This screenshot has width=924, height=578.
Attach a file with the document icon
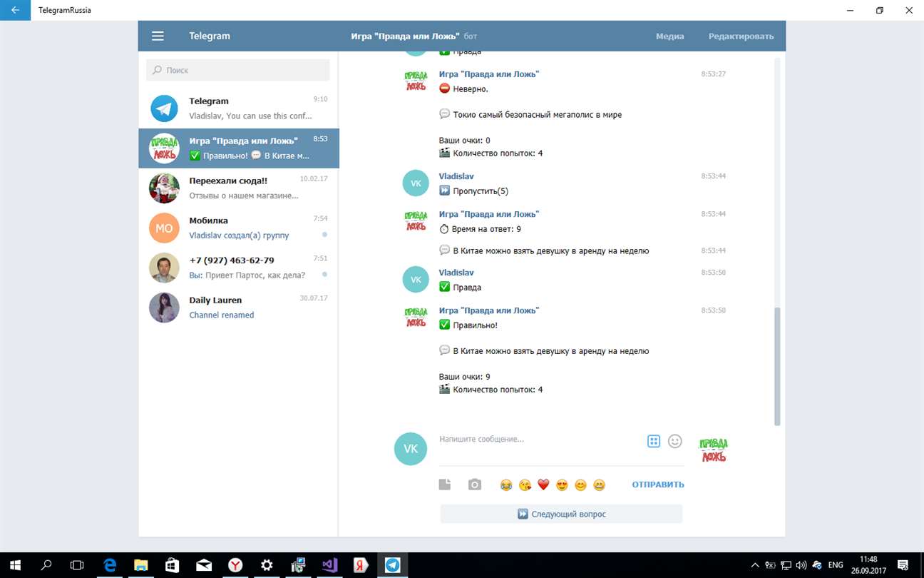445,485
